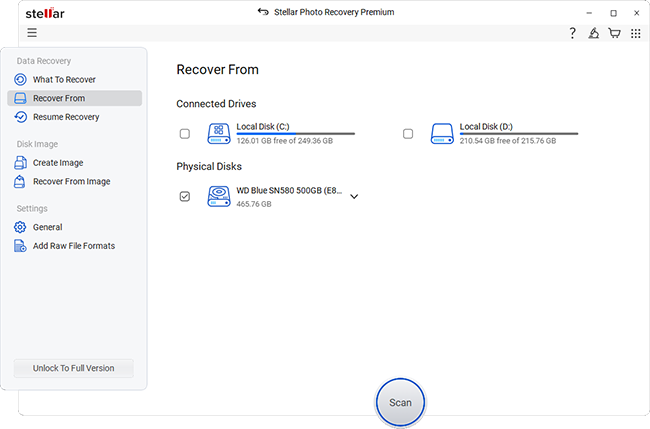Click the Recover From Image icon
The image size is (650, 429).
click(x=20, y=182)
